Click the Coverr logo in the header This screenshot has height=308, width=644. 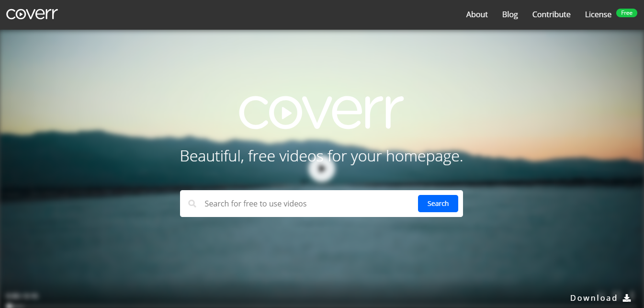pyautogui.click(x=32, y=14)
